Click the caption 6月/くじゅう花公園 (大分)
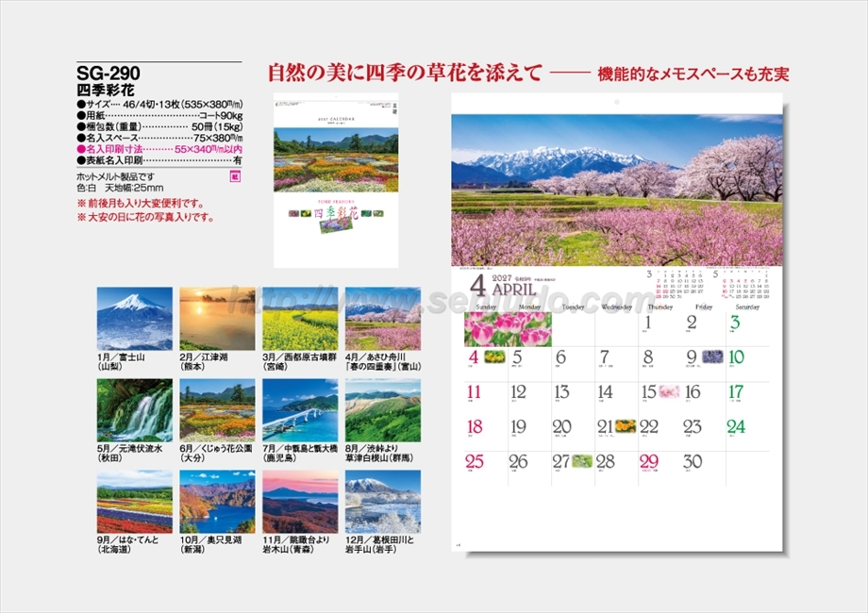Viewport: 868px width, 613px height. (216, 453)
